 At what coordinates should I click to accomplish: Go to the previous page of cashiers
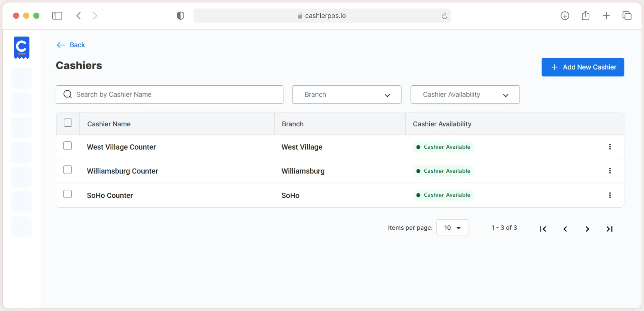point(565,229)
